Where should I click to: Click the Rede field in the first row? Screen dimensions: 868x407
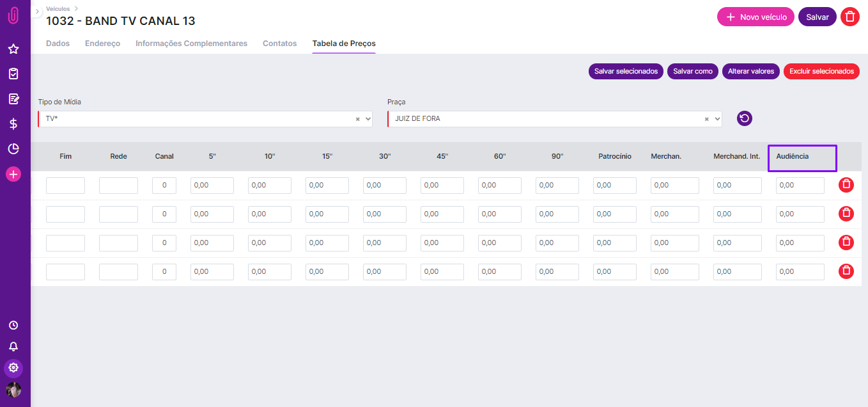point(118,186)
